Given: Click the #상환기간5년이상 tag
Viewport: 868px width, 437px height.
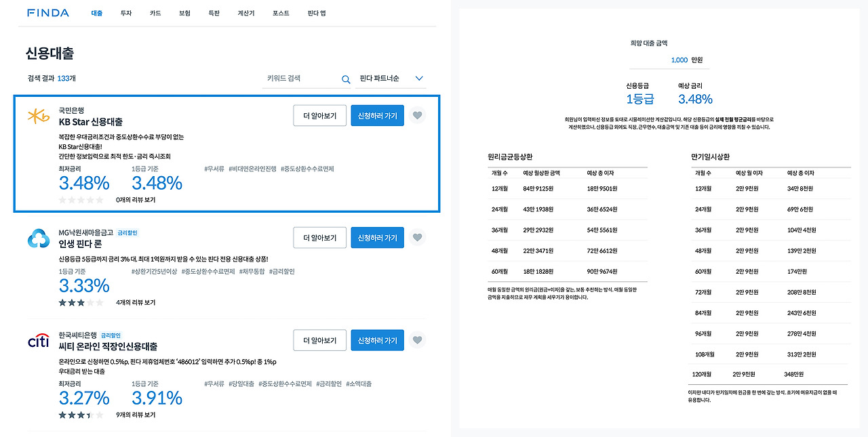Looking at the screenshot, I should tap(154, 271).
